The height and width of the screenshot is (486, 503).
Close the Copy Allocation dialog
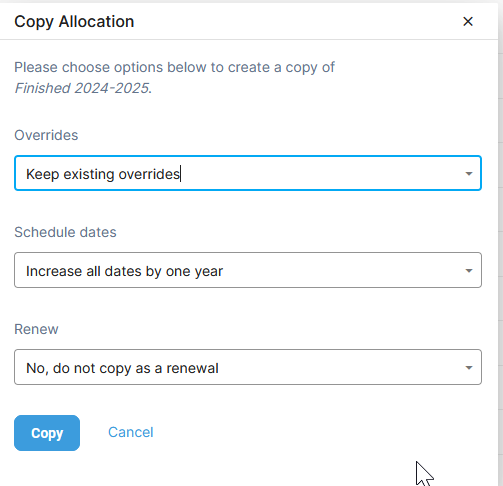click(468, 22)
